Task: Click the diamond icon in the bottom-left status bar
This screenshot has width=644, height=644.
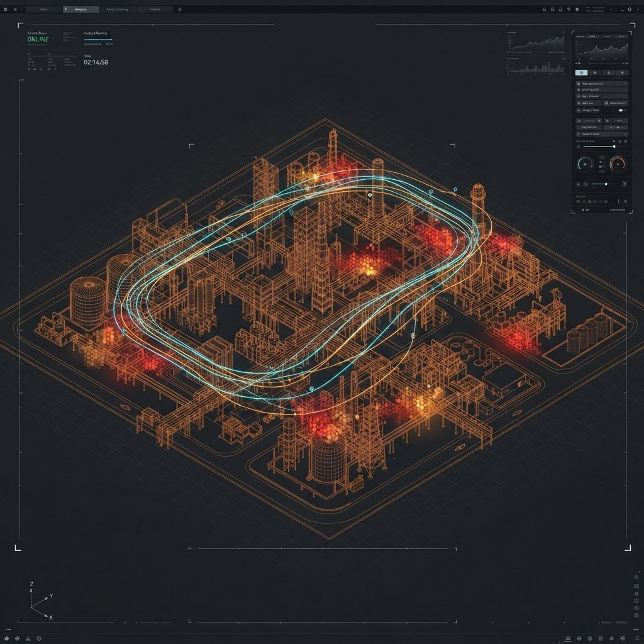Action: pos(17,638)
